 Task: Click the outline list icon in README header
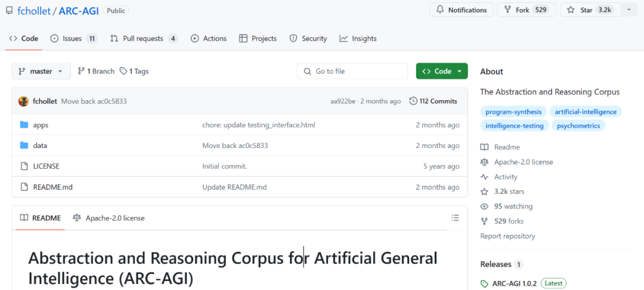coord(456,218)
